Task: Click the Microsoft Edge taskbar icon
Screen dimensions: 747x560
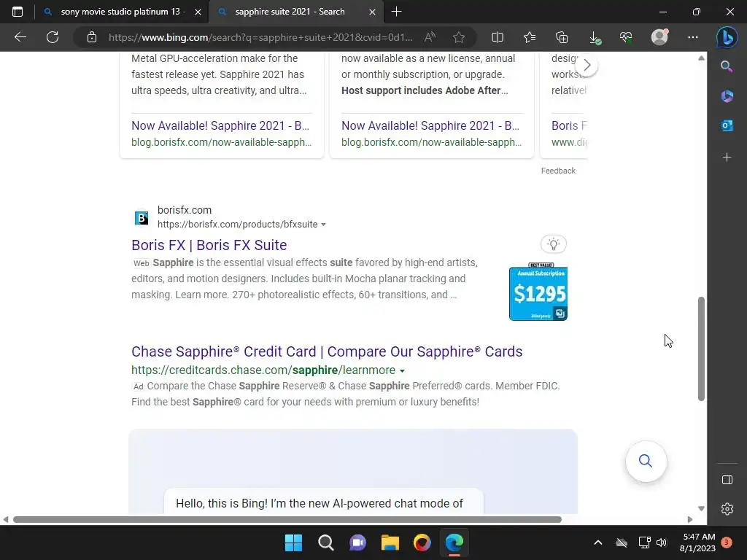Action: pos(454,542)
